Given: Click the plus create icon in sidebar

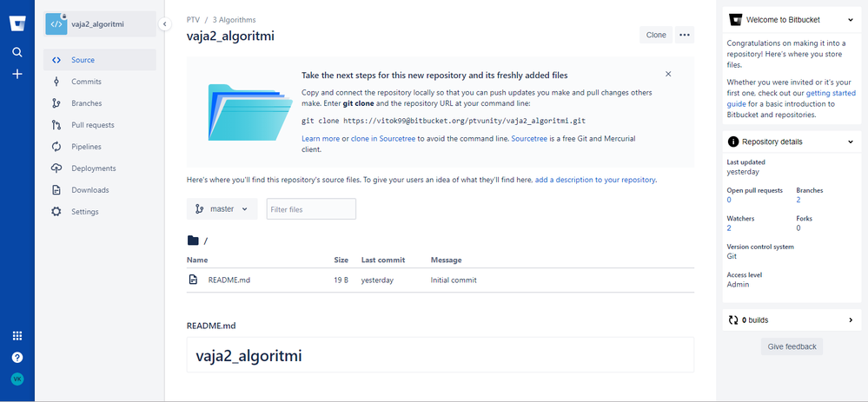Looking at the screenshot, I should [x=17, y=74].
